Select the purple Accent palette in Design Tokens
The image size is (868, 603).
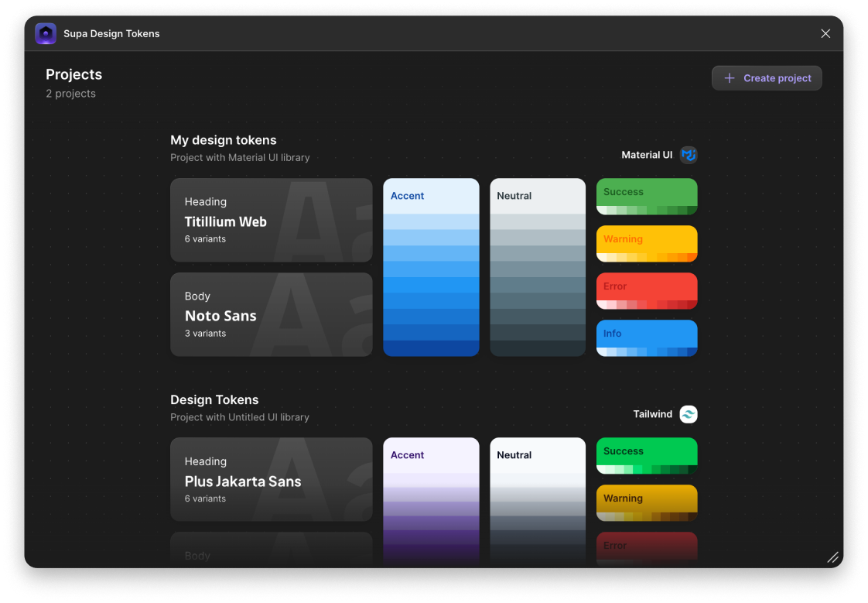click(x=431, y=502)
